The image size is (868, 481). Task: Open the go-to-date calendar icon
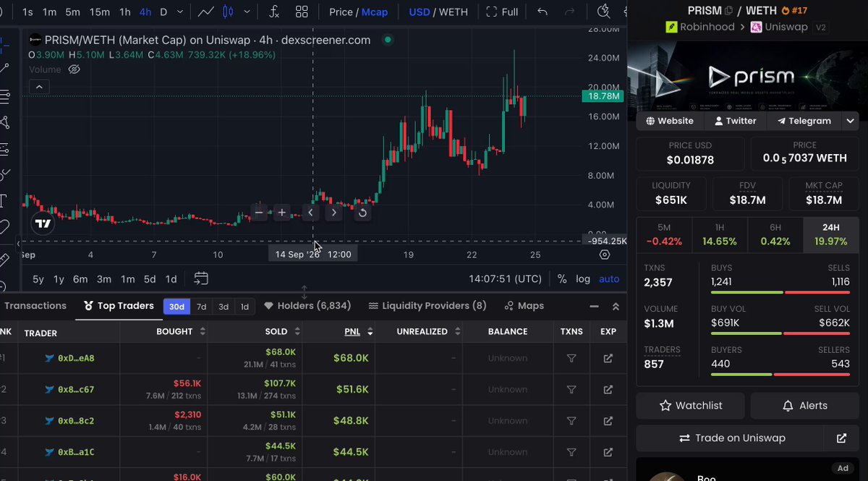pos(201,278)
